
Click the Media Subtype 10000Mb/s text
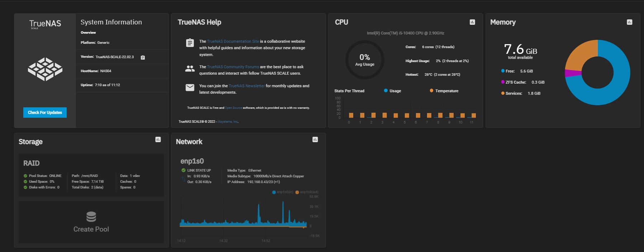pos(266,176)
